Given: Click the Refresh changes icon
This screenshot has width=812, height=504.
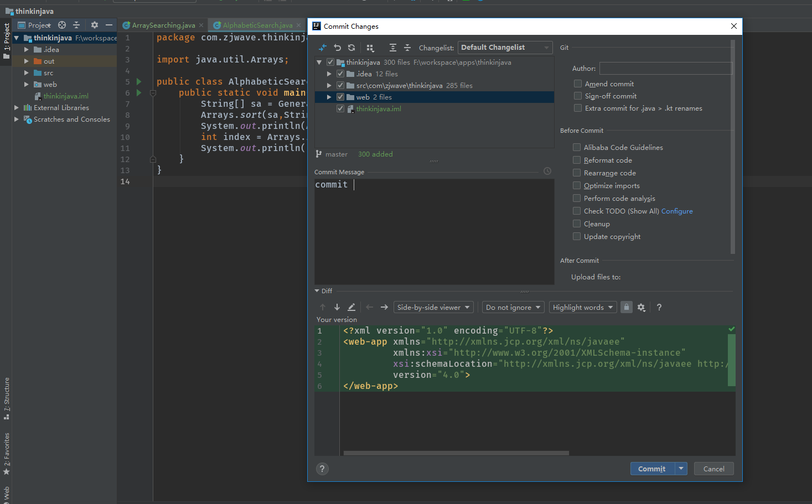Looking at the screenshot, I should [x=351, y=48].
